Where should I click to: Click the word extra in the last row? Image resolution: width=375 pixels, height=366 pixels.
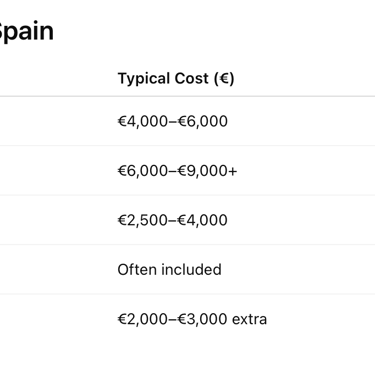250,320
